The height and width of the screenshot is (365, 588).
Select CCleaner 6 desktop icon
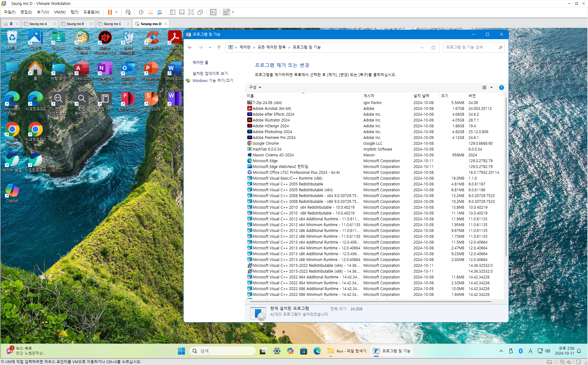[x=151, y=40]
